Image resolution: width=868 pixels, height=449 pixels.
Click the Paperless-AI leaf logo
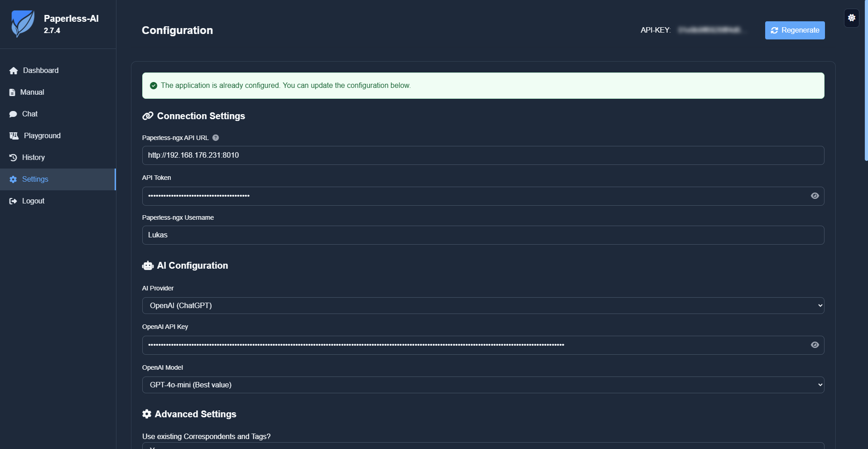pos(23,24)
